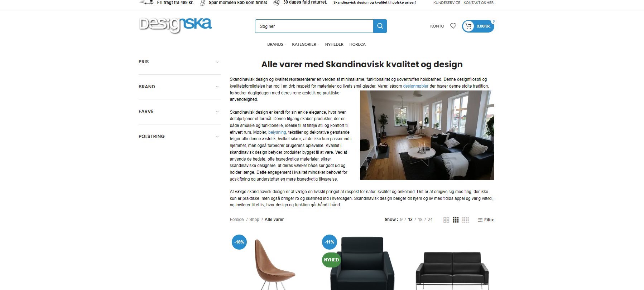Open the BRANDS menu

275,44
